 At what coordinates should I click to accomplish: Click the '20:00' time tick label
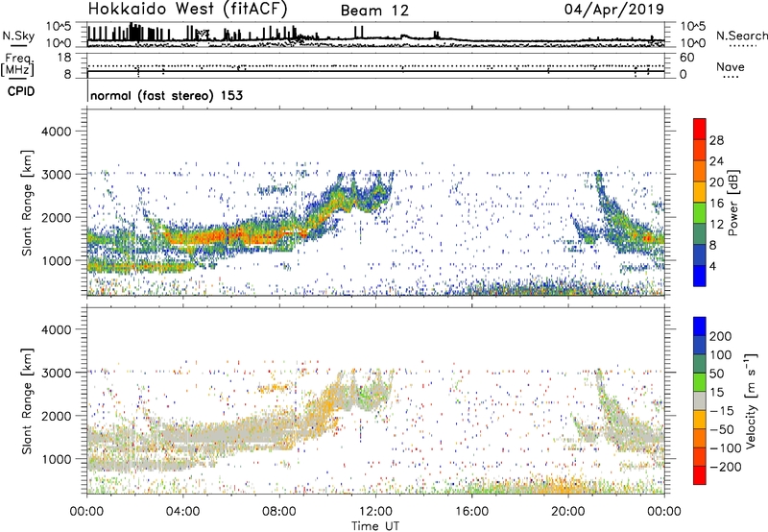coord(568,512)
